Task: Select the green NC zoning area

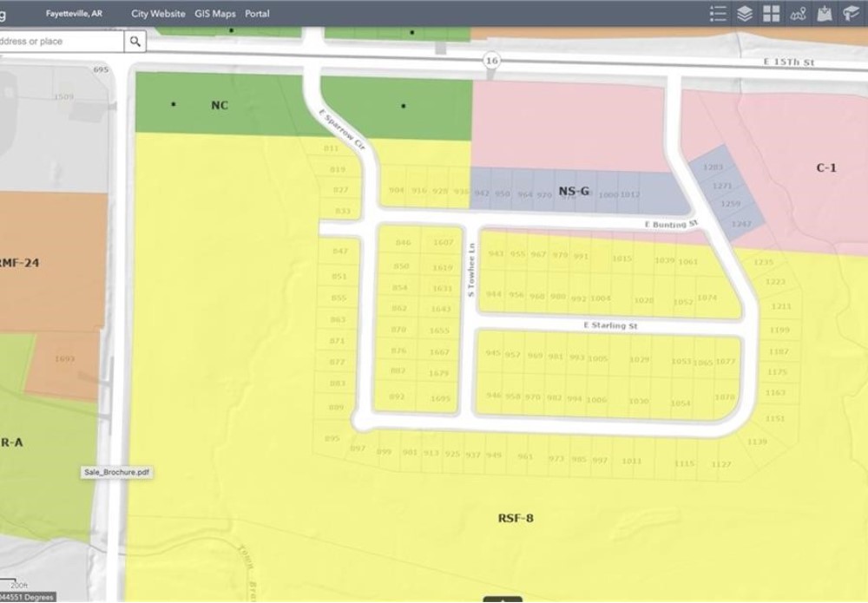Action: click(x=220, y=105)
